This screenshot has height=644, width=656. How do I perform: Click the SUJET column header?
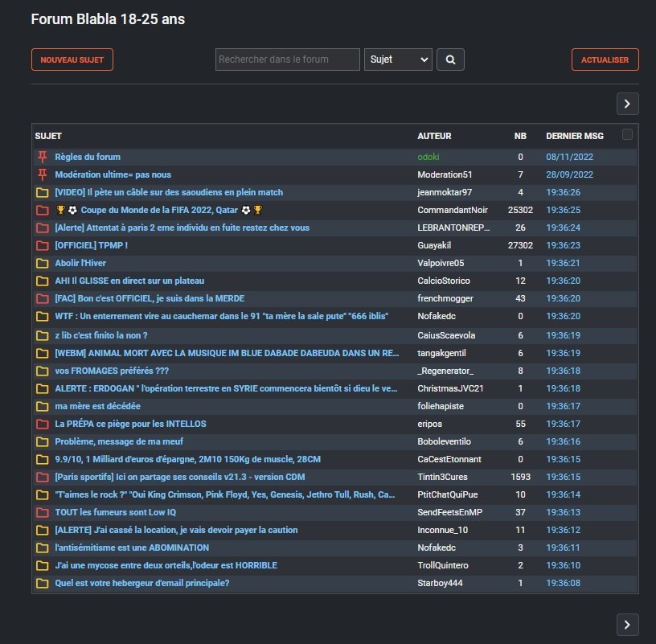(x=48, y=136)
